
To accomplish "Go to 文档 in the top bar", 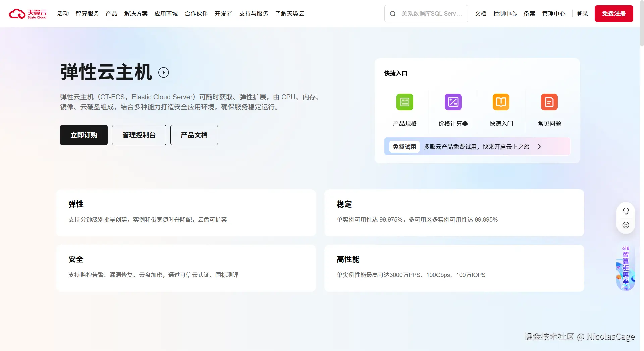I will (481, 14).
